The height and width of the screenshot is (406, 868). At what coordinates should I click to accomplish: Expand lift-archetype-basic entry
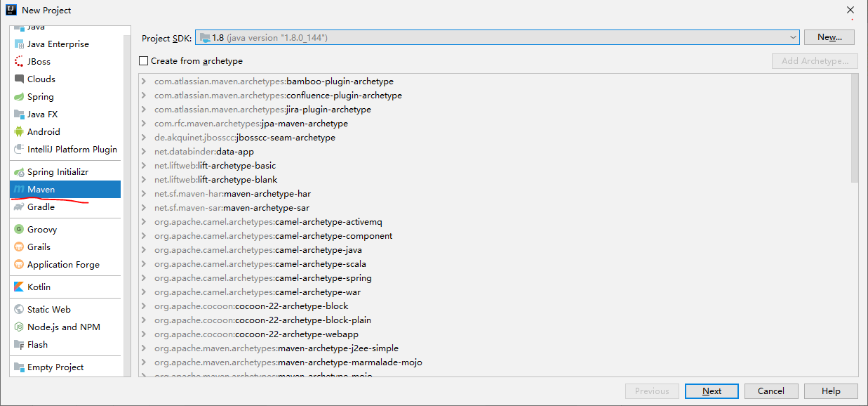coord(144,166)
